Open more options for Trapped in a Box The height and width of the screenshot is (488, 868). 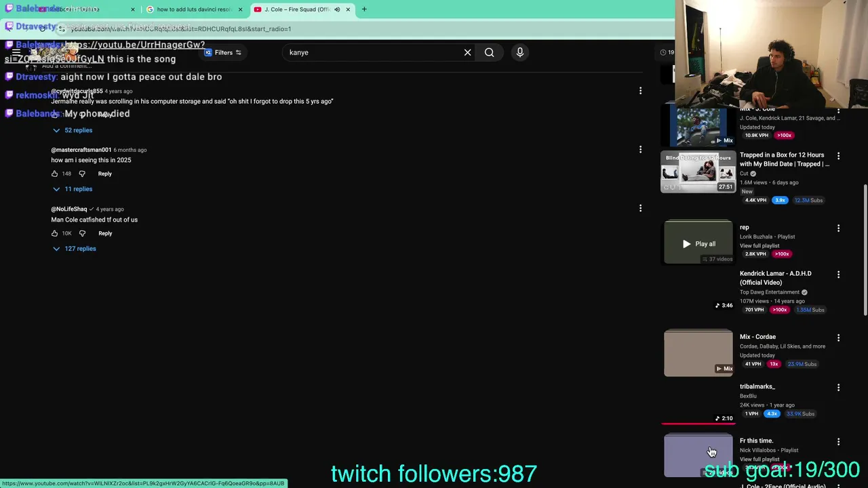(x=838, y=156)
